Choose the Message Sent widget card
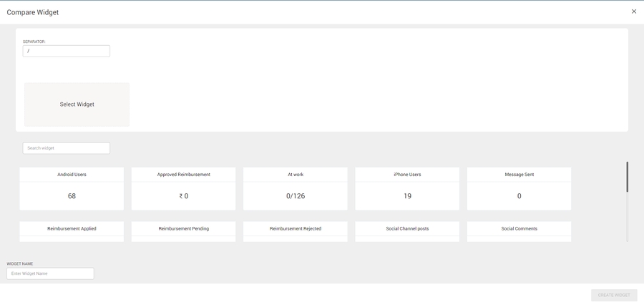 click(x=519, y=189)
